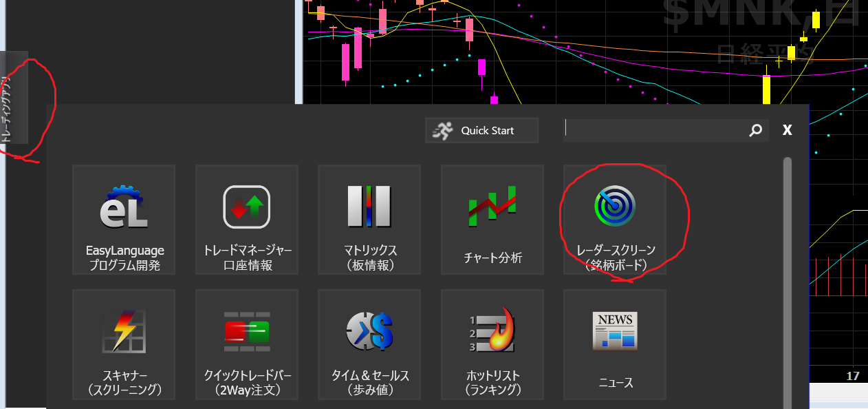Open マトリックス(板情報) app
The height and width of the screenshot is (409, 868).
point(369,220)
